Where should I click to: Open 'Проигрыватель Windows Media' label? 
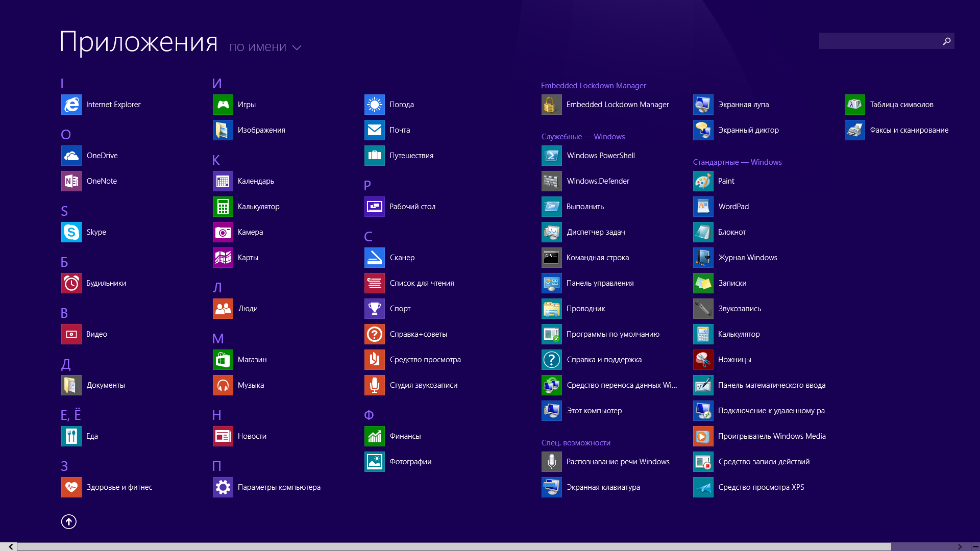[x=772, y=436]
